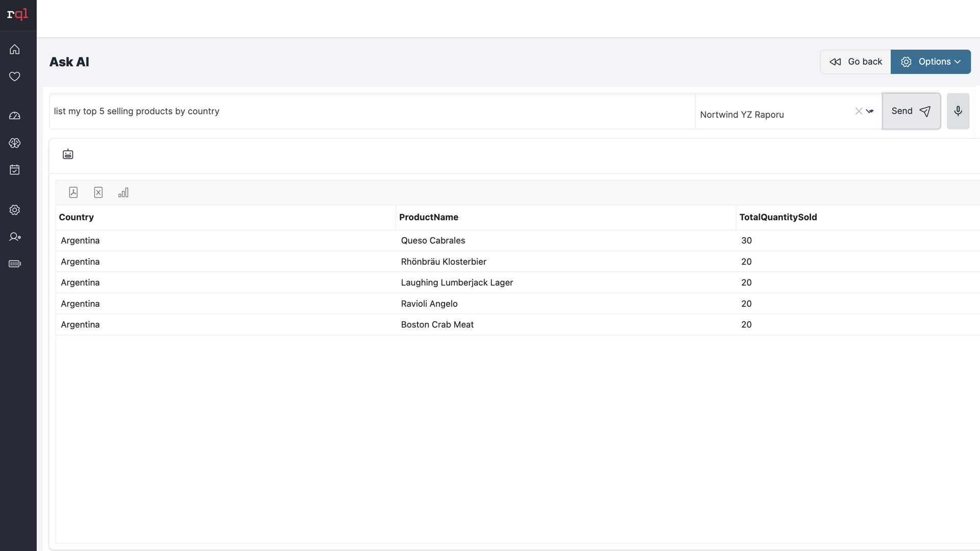The width and height of the screenshot is (980, 551).
Task: Open favorites heart icon in sidebar
Action: pos(15,77)
